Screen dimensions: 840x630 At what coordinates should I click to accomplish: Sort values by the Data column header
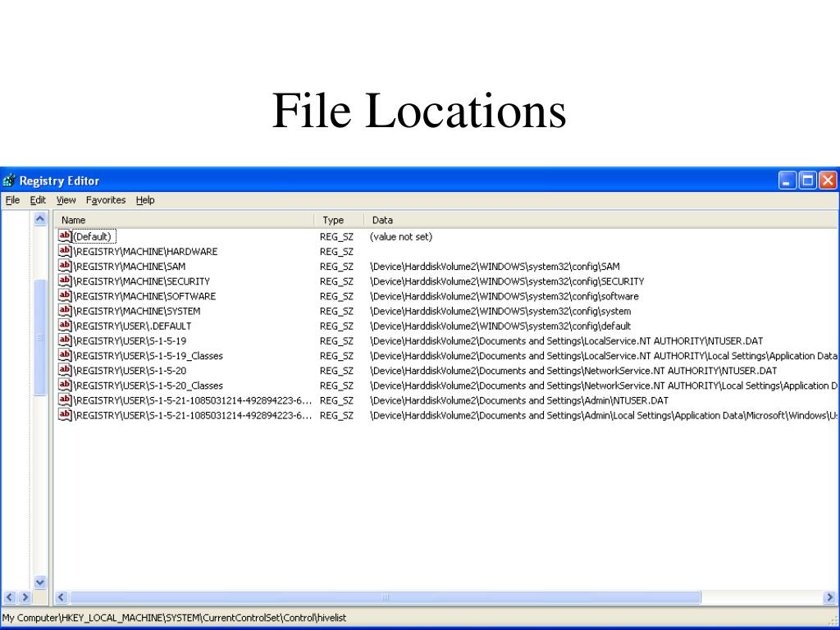[601, 220]
